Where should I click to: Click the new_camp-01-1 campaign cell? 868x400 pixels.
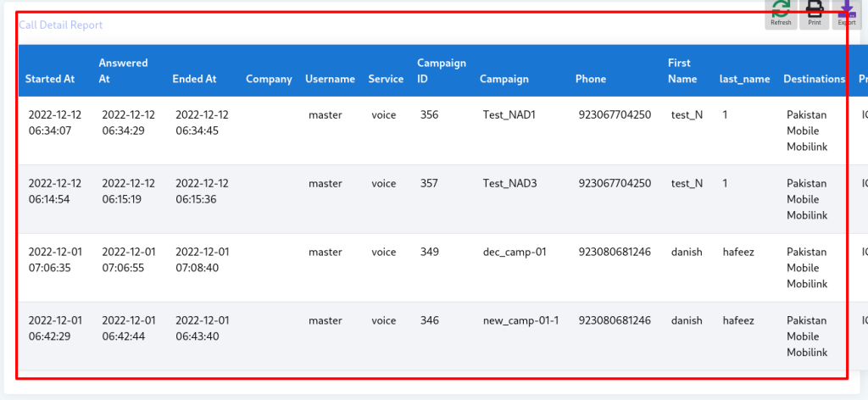point(520,320)
